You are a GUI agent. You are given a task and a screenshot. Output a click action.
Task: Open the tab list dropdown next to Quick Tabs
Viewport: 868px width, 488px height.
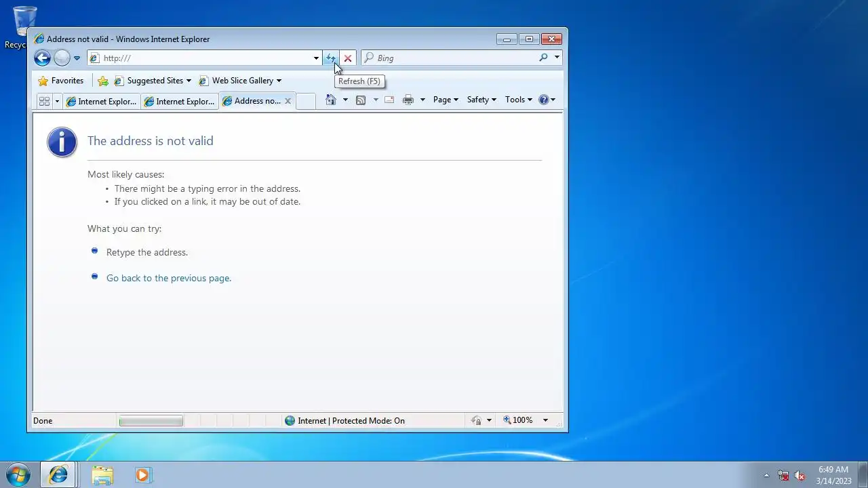57,101
